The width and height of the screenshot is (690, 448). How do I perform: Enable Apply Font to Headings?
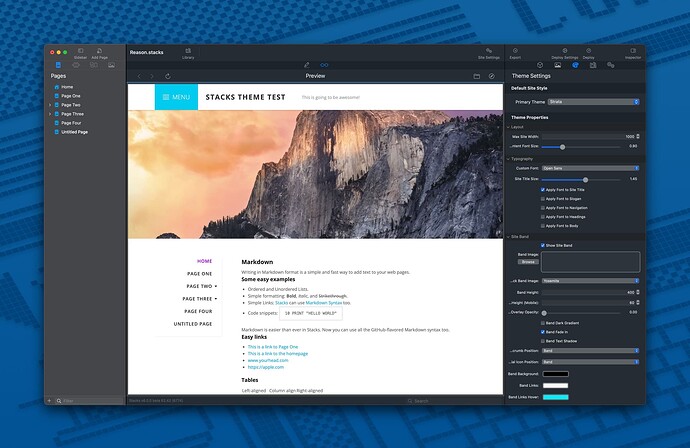click(x=543, y=217)
